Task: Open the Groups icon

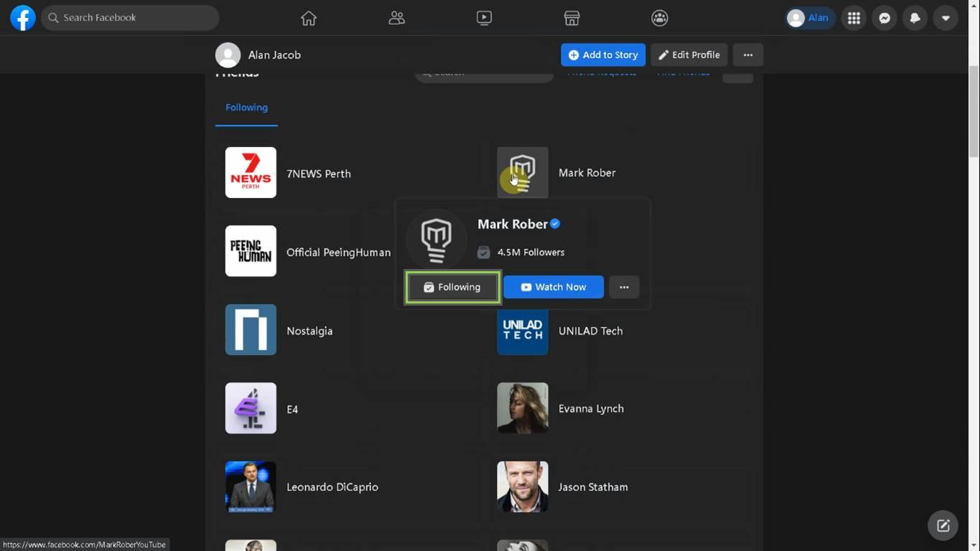Action: 659,18
